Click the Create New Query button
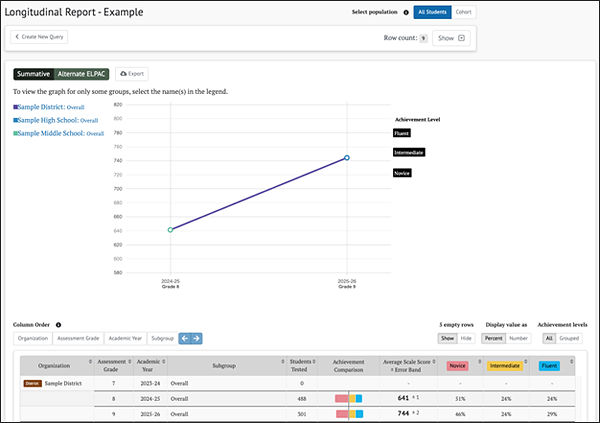Image resolution: width=600 pixels, height=423 pixels. coord(39,37)
